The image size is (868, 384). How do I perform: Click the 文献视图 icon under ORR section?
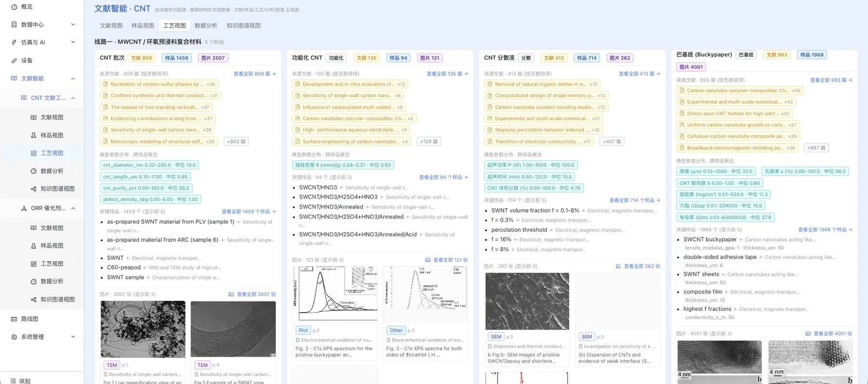pos(33,228)
